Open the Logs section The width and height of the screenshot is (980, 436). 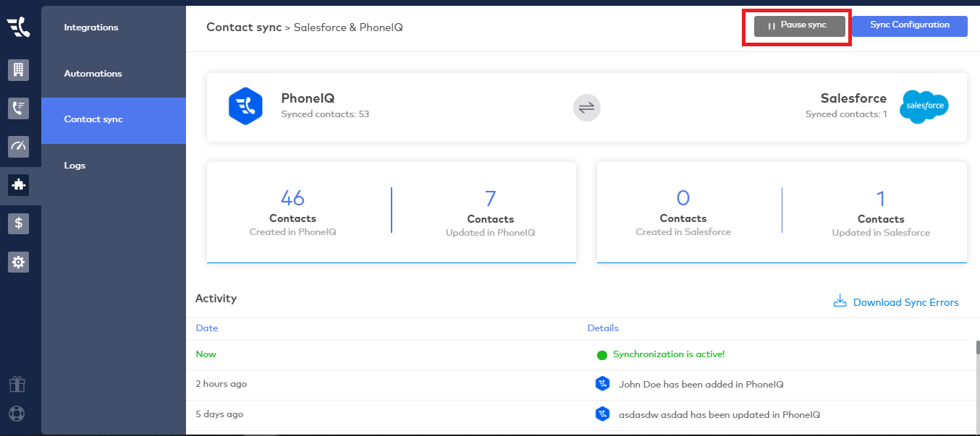click(75, 166)
